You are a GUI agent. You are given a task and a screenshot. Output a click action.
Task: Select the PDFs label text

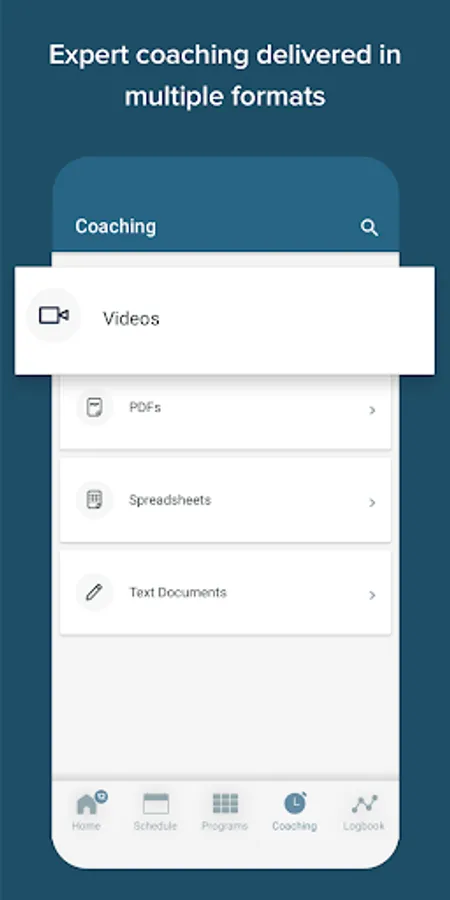(x=145, y=408)
